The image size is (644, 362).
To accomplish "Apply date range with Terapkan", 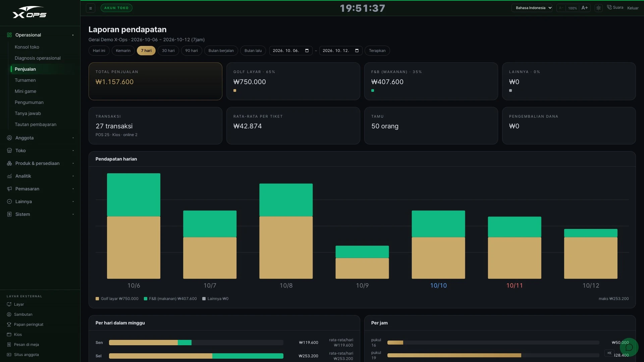I will click(x=377, y=51).
